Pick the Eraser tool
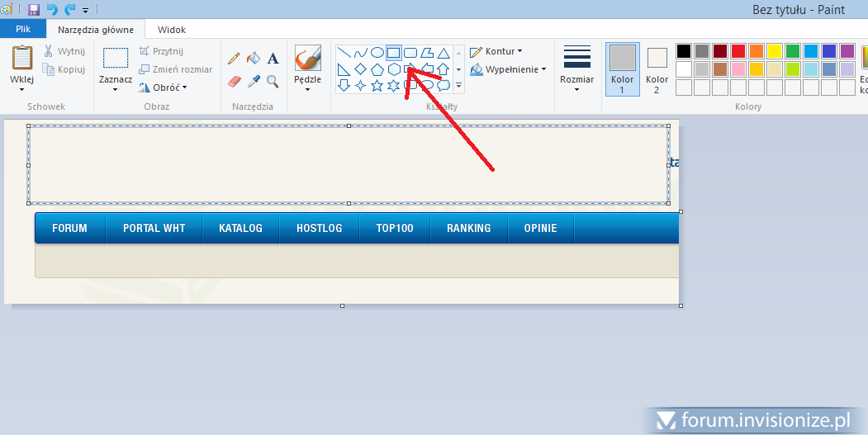Viewport: 868px width, 435px height. (x=234, y=82)
